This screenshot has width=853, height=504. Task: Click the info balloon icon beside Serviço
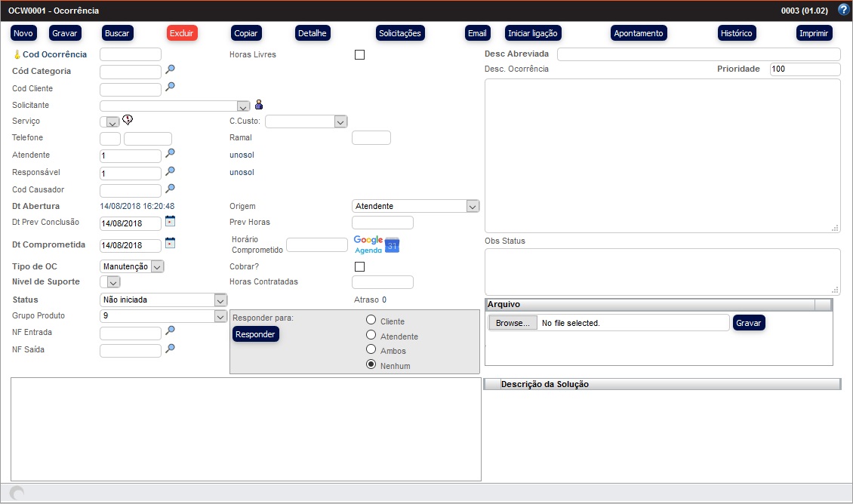point(128,120)
